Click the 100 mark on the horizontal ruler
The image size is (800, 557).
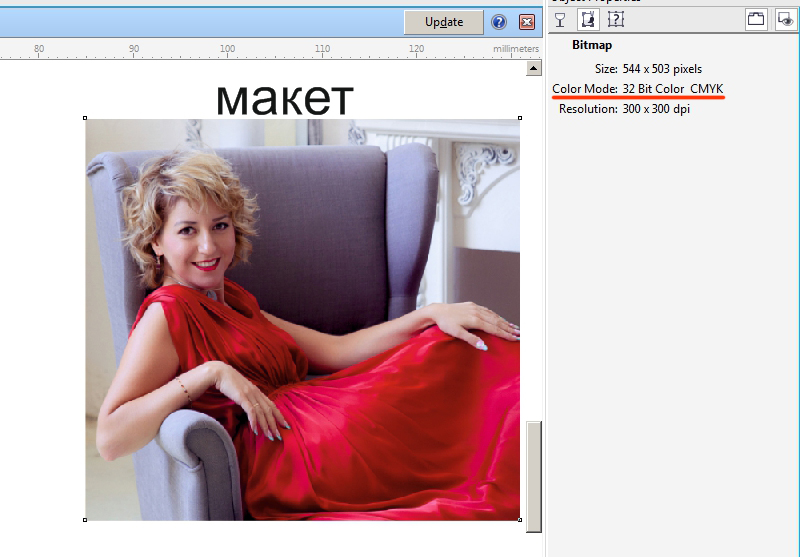pos(228,48)
